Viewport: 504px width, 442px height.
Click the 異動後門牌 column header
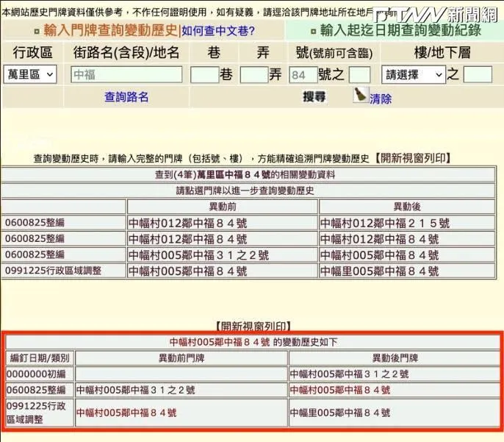(395, 358)
